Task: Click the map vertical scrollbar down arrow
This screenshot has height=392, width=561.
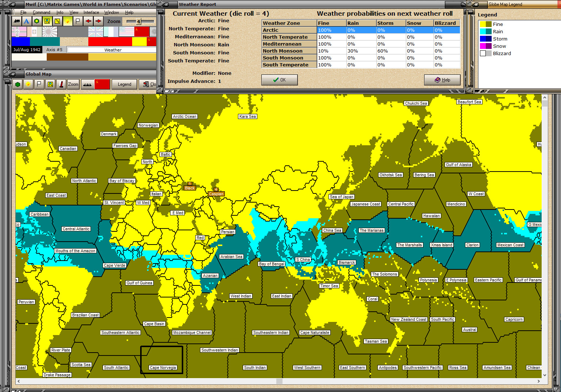Action: point(545,375)
